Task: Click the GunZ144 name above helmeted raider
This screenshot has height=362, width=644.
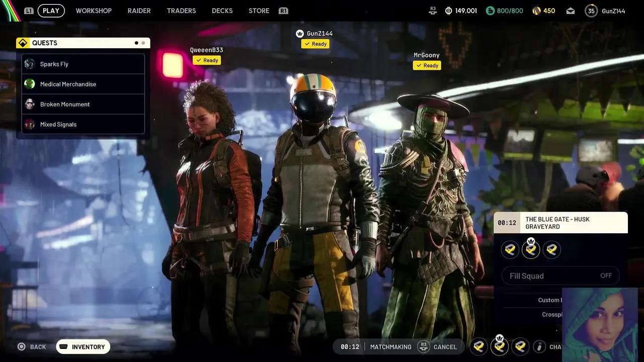Action: coord(319,34)
